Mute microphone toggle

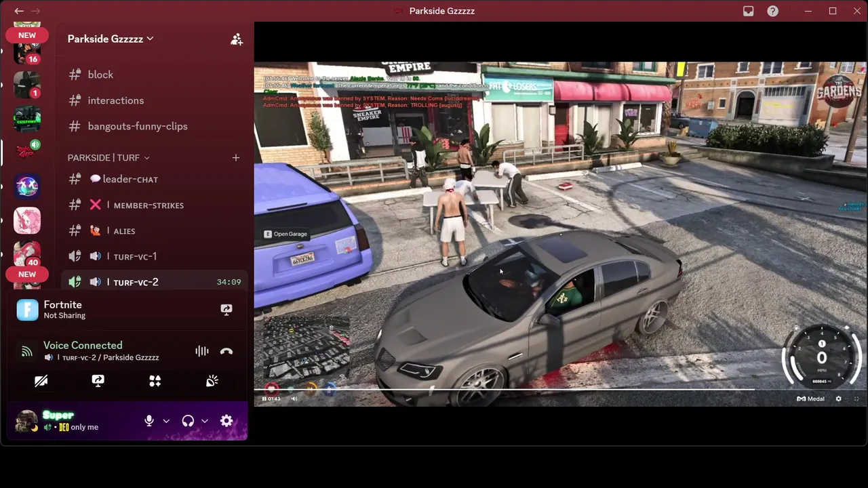point(149,421)
